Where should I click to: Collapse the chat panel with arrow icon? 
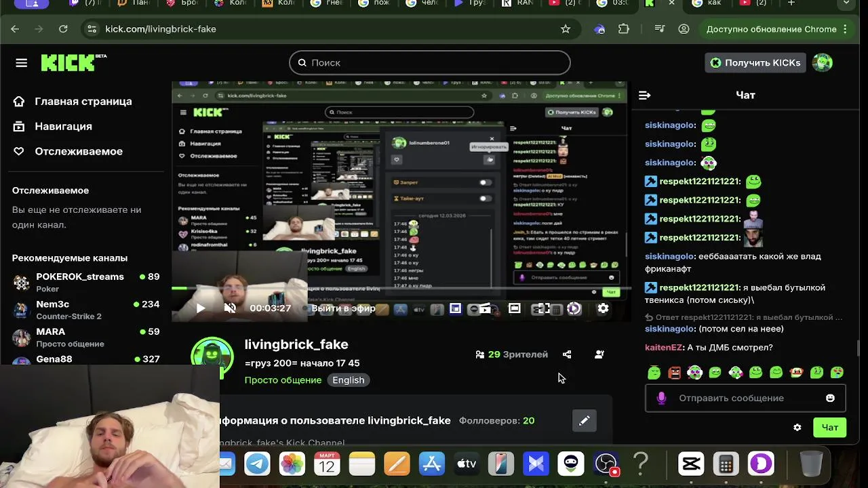pyautogui.click(x=645, y=96)
